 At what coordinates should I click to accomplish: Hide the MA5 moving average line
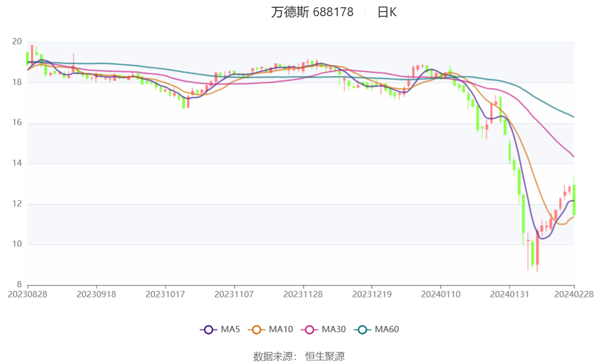(230, 329)
